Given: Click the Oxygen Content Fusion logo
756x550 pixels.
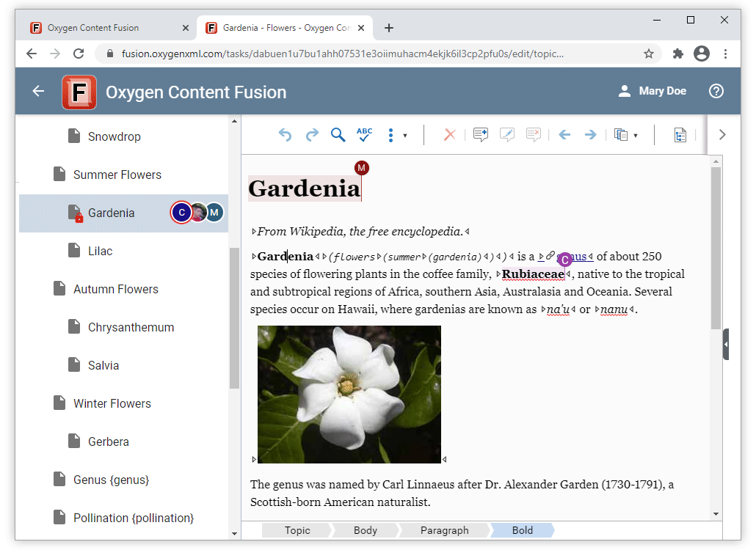Looking at the screenshot, I should coord(79,92).
